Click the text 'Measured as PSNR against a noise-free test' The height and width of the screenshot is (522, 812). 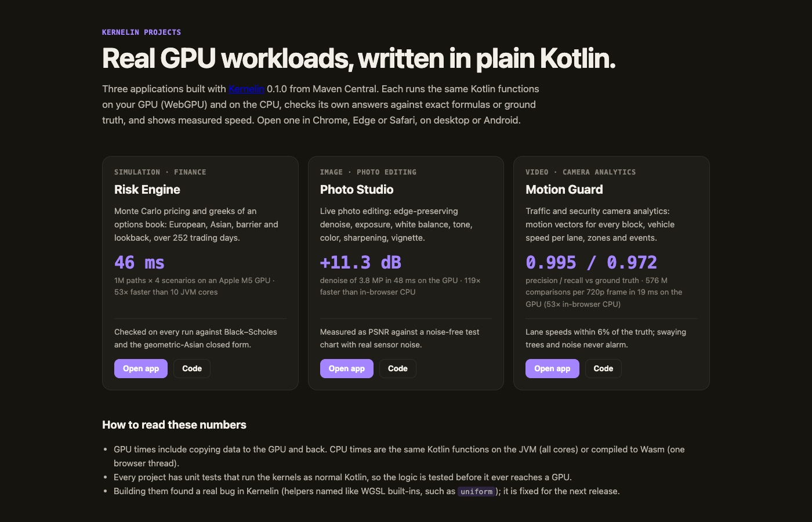(400, 332)
